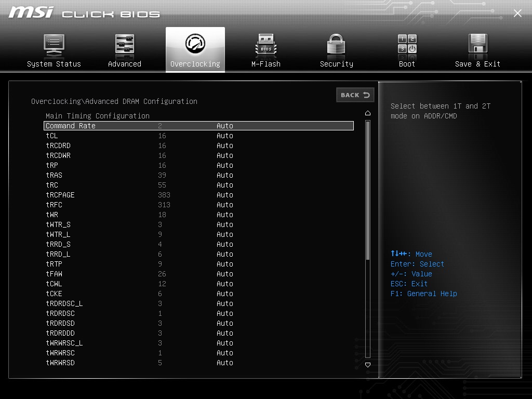The width and height of the screenshot is (532, 399).
Task: Open Command Rate Auto setting
Action: pyautogui.click(x=225, y=126)
